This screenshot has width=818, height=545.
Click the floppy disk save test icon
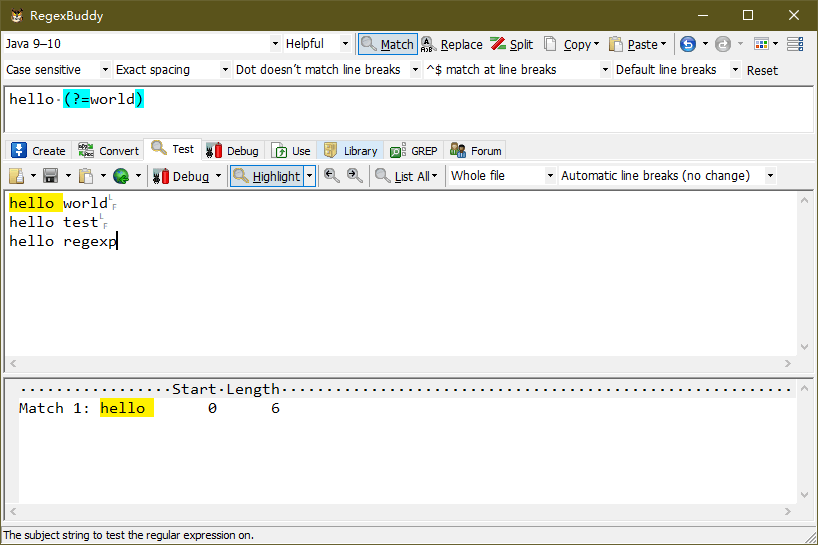pyautogui.click(x=51, y=176)
